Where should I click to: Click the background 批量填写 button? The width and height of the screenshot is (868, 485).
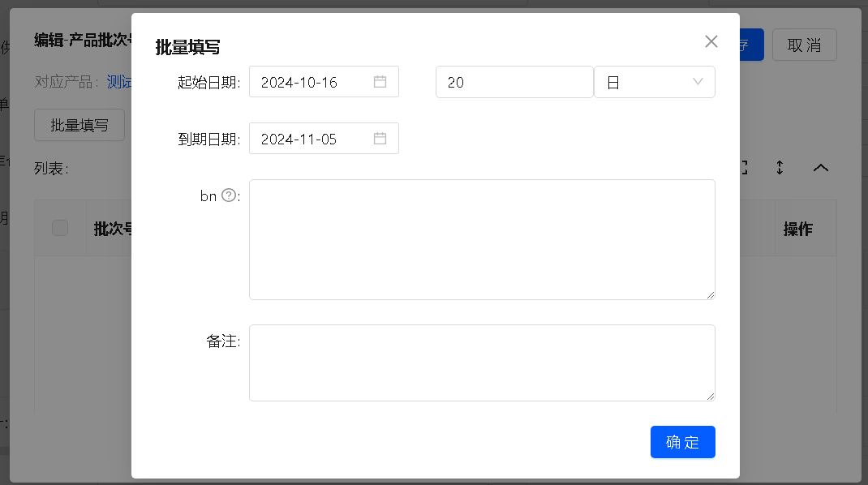79,125
